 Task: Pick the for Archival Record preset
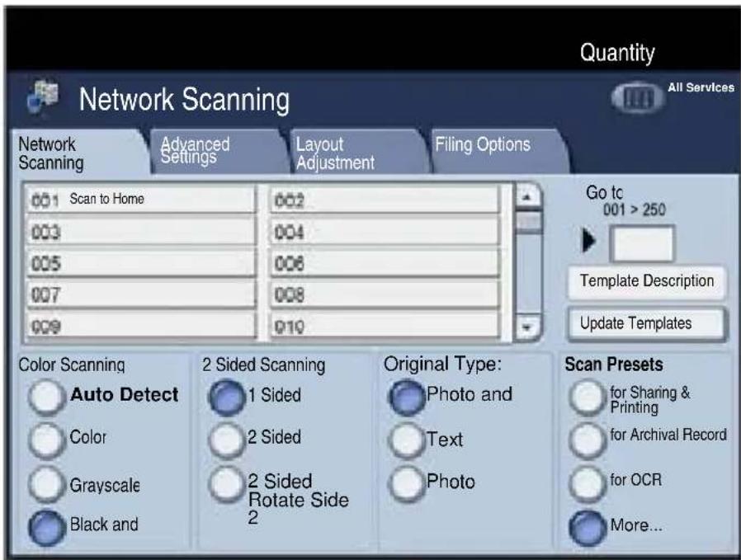click(587, 440)
